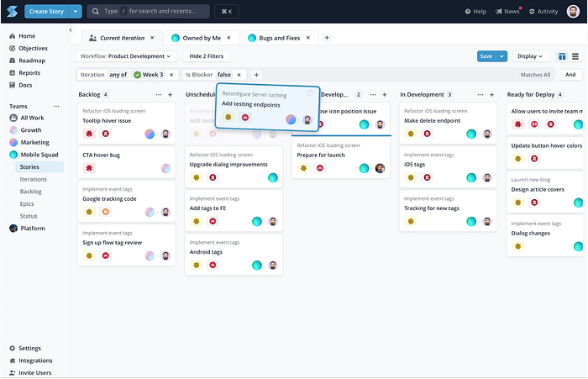This screenshot has height=379, width=588.
Task: Open the Google tracking code story
Action: [x=126, y=201]
